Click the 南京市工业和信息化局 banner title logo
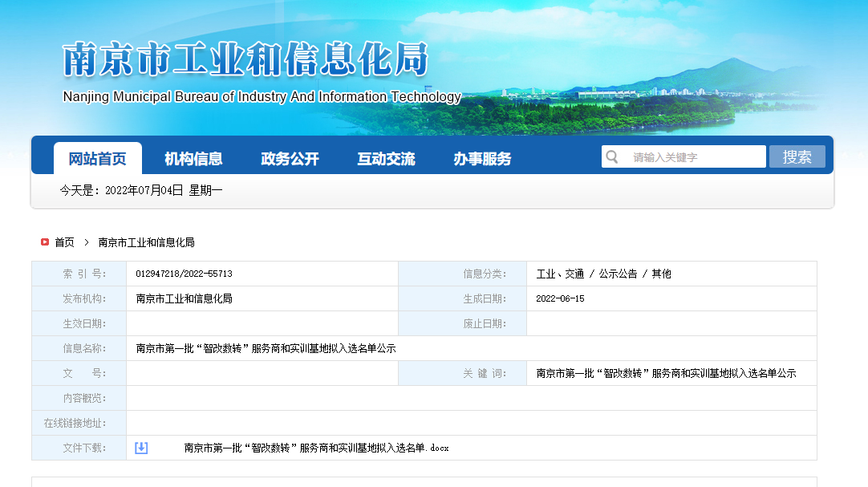Screen dimensions: 868x487 (245, 59)
